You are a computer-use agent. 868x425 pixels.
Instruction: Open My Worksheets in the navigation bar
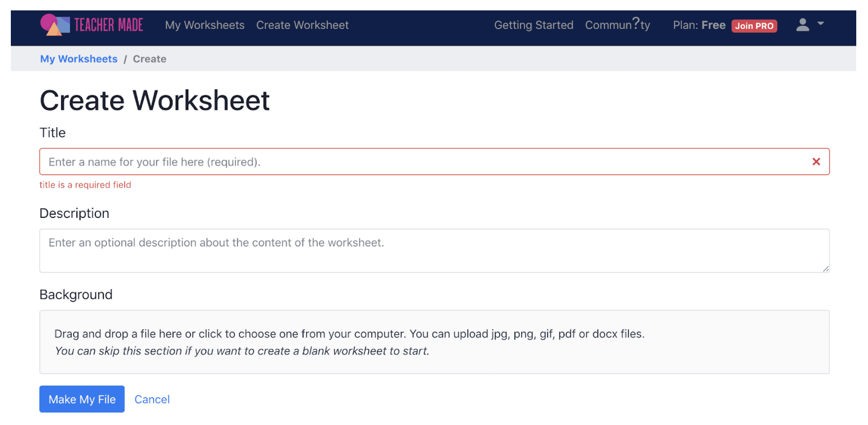(x=205, y=25)
